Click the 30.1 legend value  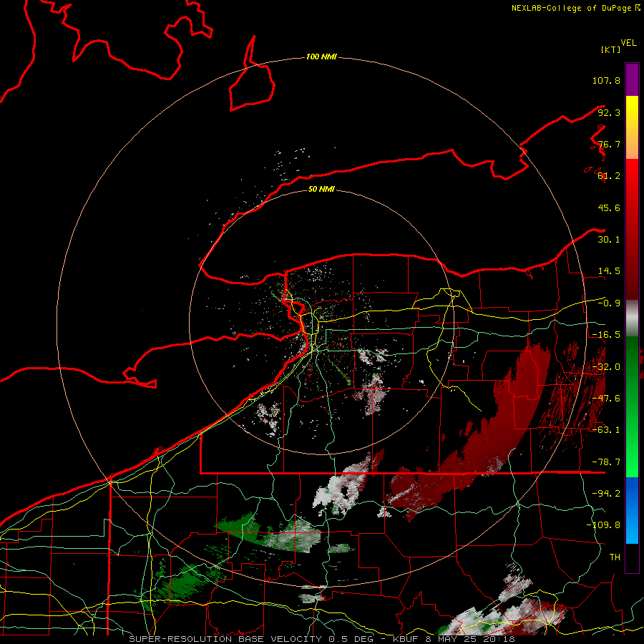(609, 240)
